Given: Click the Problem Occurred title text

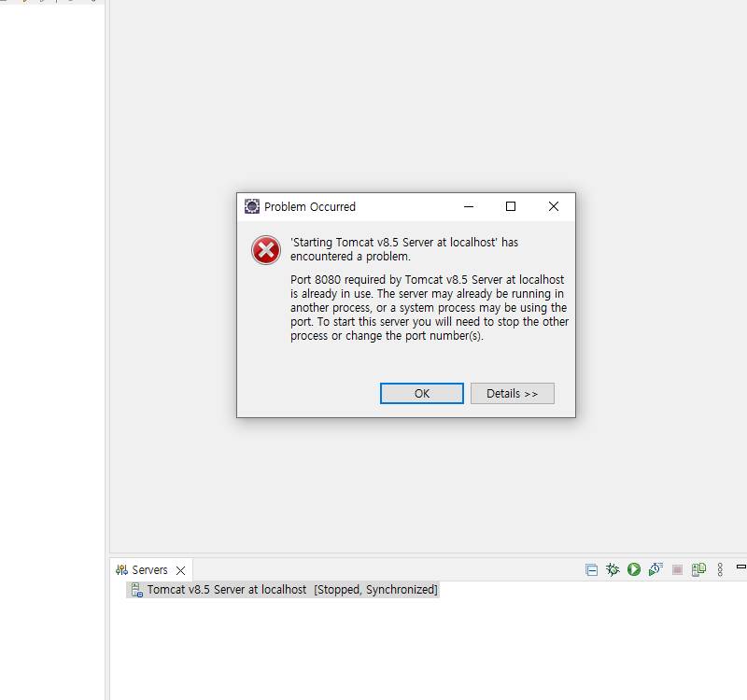Looking at the screenshot, I should click(x=310, y=206).
